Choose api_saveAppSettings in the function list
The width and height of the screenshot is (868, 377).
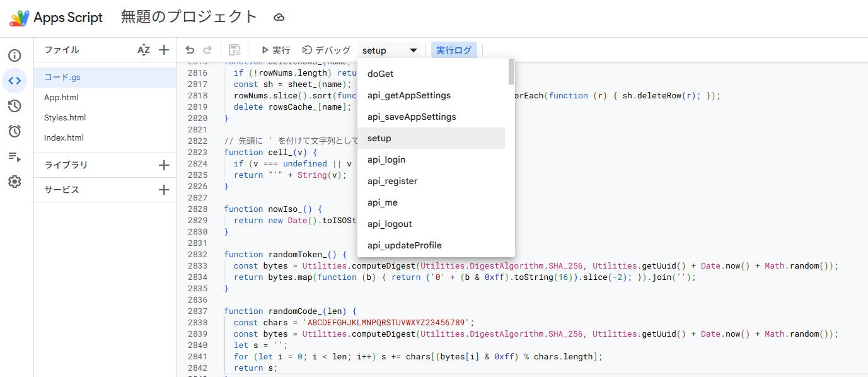point(431,117)
